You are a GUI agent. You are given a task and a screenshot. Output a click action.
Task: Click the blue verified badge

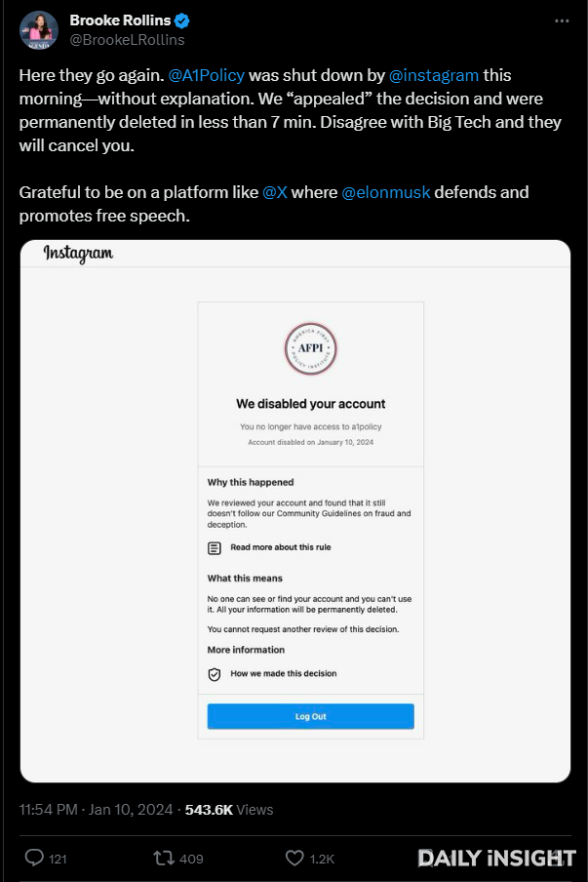click(x=181, y=20)
